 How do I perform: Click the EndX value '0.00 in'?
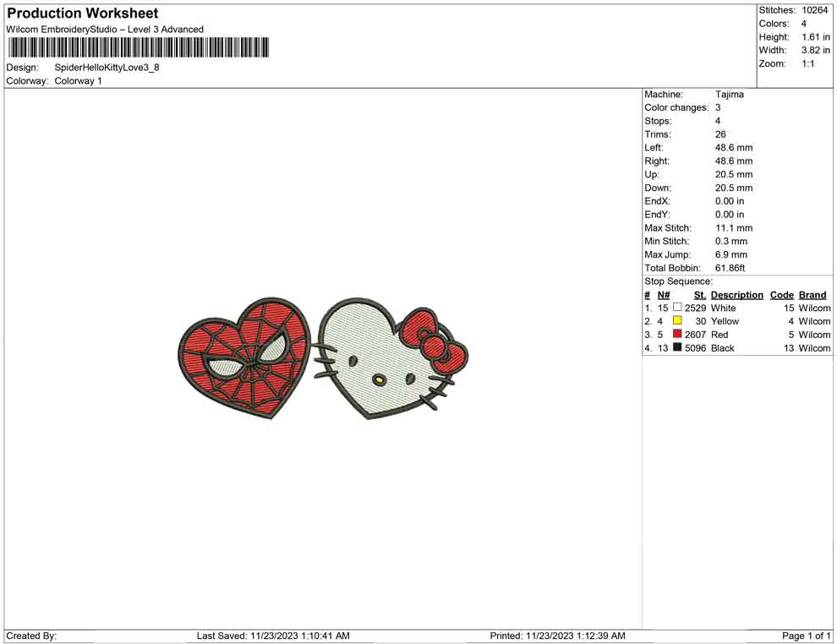pos(730,201)
